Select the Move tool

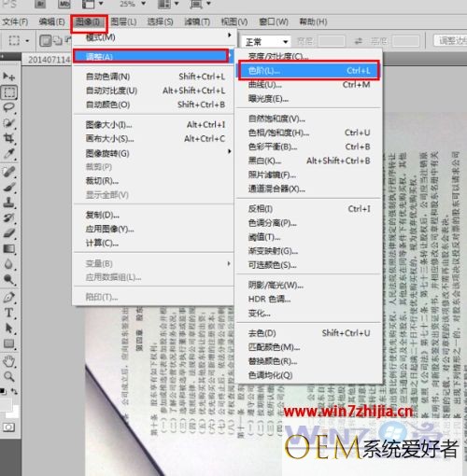[x=8, y=77]
